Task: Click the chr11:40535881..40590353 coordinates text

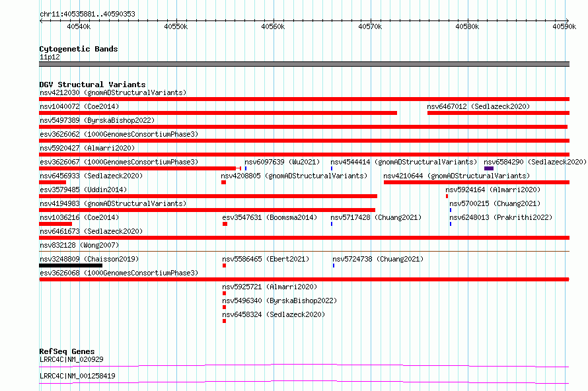Action: pyautogui.click(x=87, y=14)
